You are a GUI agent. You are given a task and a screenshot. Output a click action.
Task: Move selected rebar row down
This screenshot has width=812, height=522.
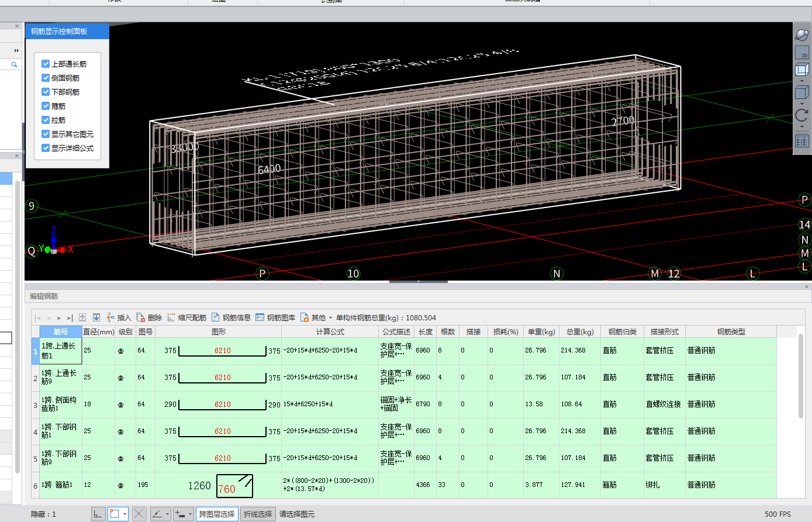[x=96, y=317]
